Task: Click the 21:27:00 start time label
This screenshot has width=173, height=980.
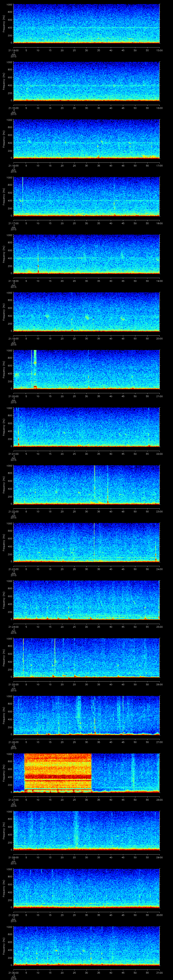Action: point(13,800)
